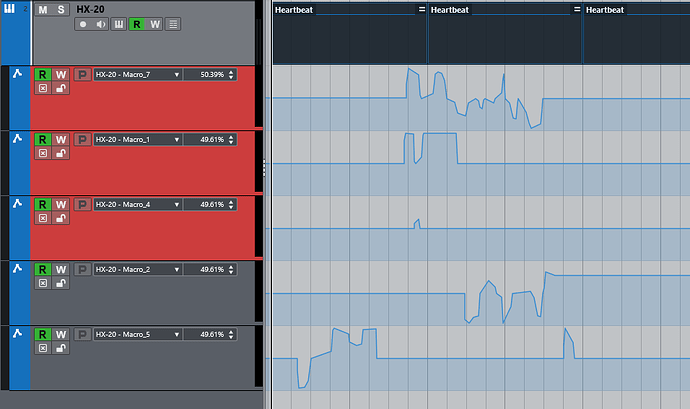Toggle Read on Macro_1 automation lane
Screen dimensions: 690x409
point(43,140)
